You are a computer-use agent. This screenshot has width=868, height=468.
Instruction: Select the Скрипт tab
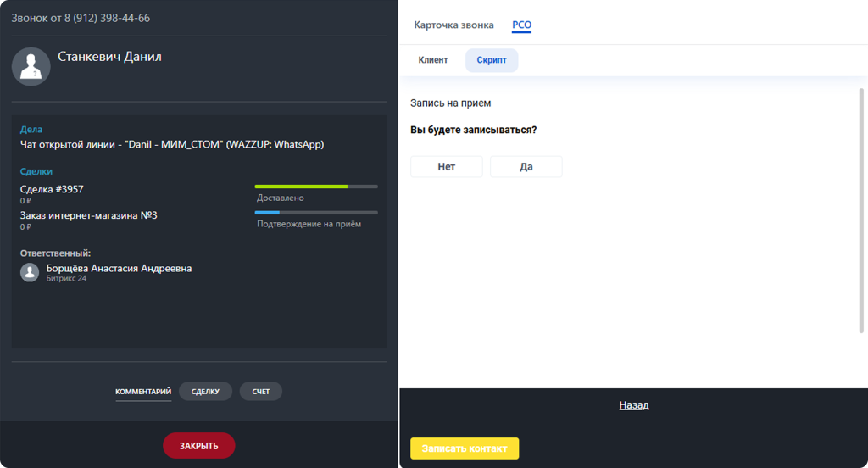pyautogui.click(x=492, y=60)
